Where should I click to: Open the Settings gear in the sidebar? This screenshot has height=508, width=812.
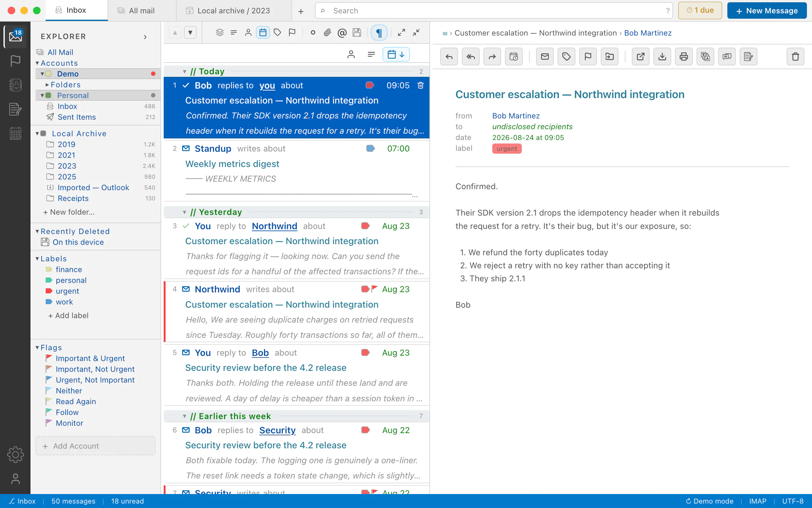coord(16,455)
